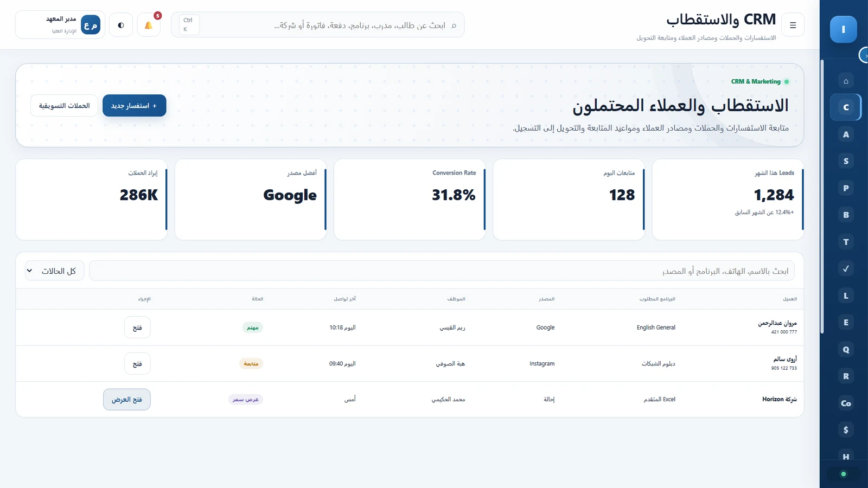The width and height of the screenshot is (868, 488).
Task: Click the global search field
Action: [x=318, y=25]
